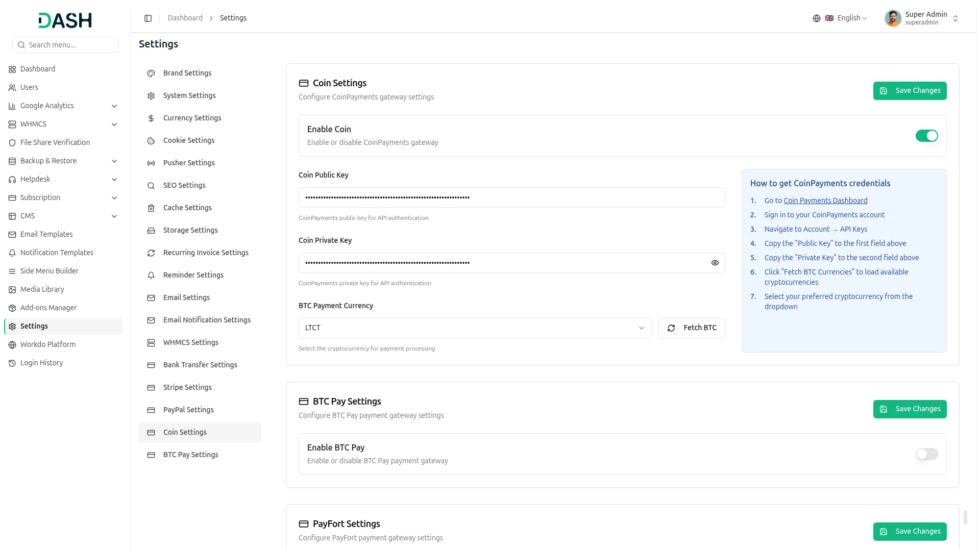Screen dimensions: 980x551
Task: Collapse the sidebar using the panel toggle icon
Action: pyautogui.click(x=148, y=18)
